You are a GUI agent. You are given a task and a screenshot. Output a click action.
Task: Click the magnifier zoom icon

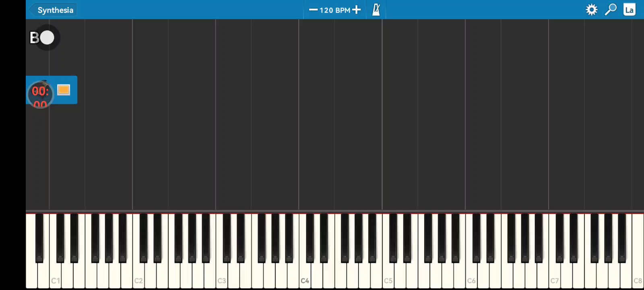point(611,10)
